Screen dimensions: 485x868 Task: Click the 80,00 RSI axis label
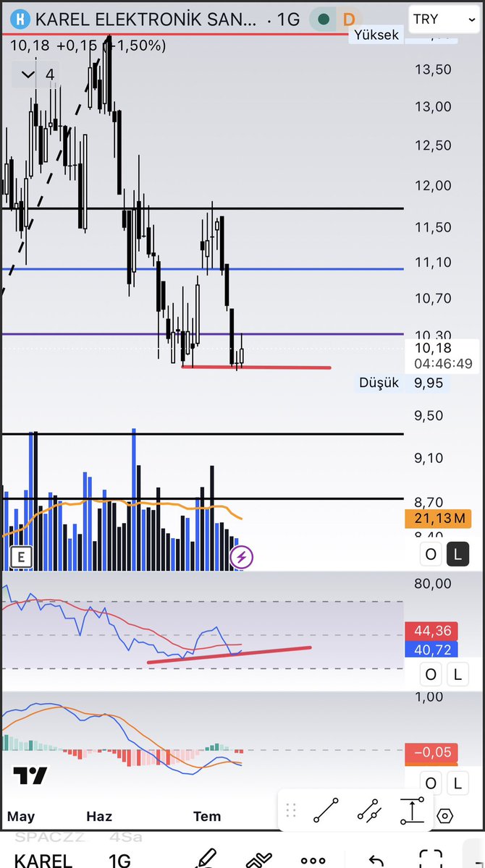tap(434, 584)
